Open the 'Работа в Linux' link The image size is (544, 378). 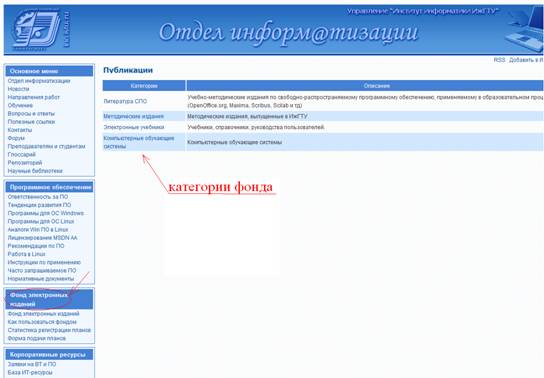[x=26, y=254]
